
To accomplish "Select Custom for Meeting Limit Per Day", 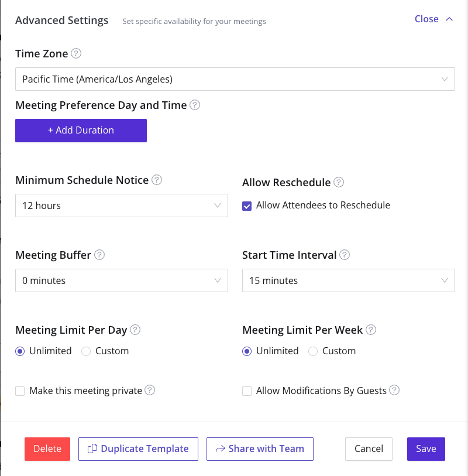I will point(87,351).
